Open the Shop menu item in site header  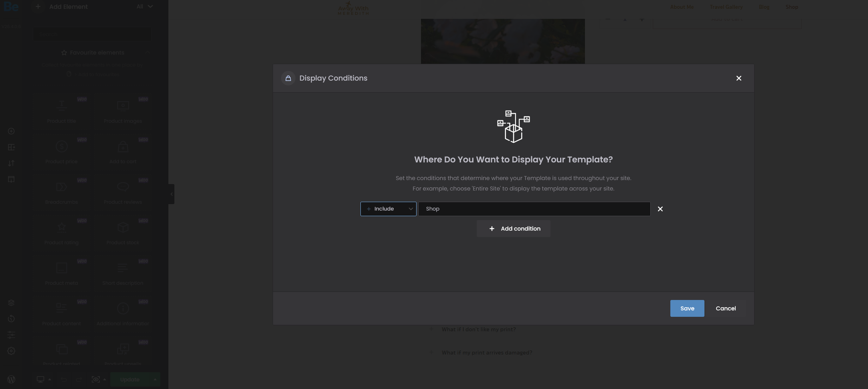(x=791, y=7)
